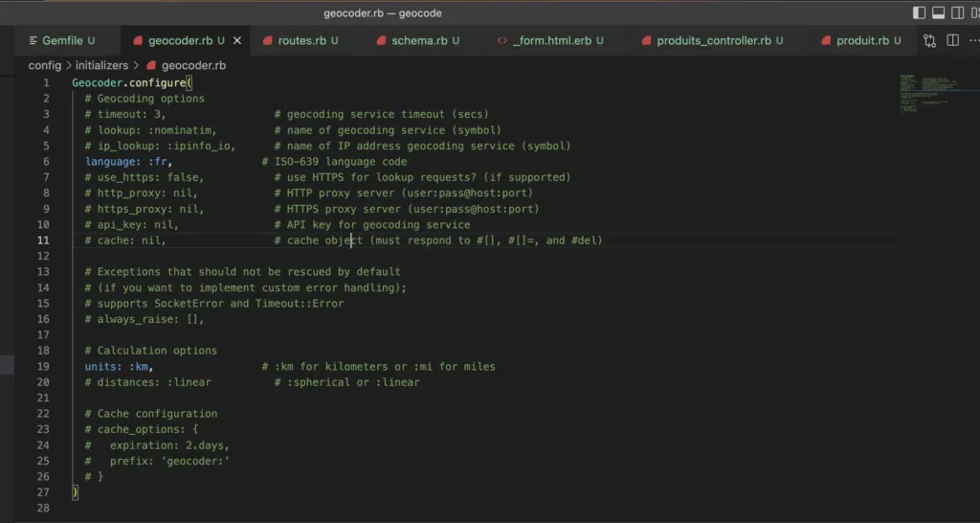Toggle the primary side bar layout icon

920,13
